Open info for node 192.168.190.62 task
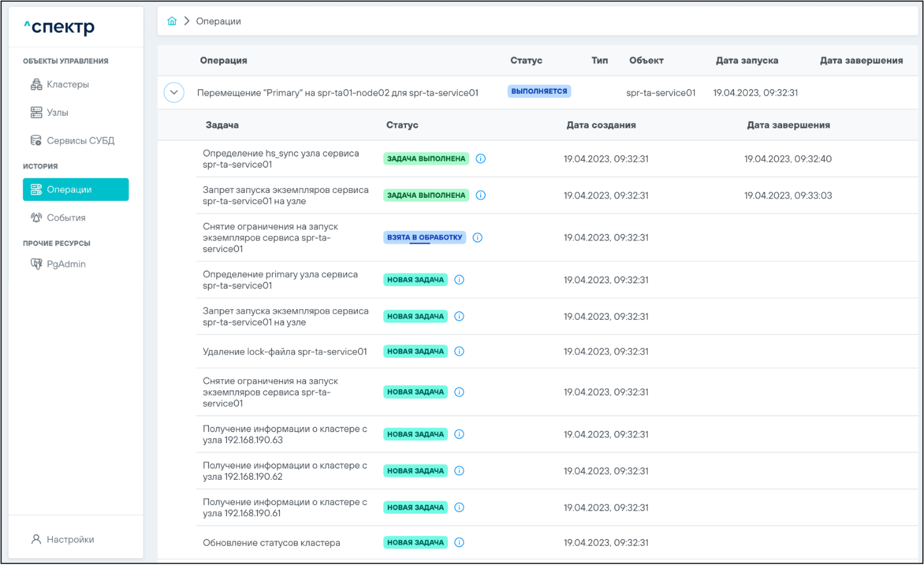Image resolution: width=924 pixels, height=565 pixels. click(460, 471)
